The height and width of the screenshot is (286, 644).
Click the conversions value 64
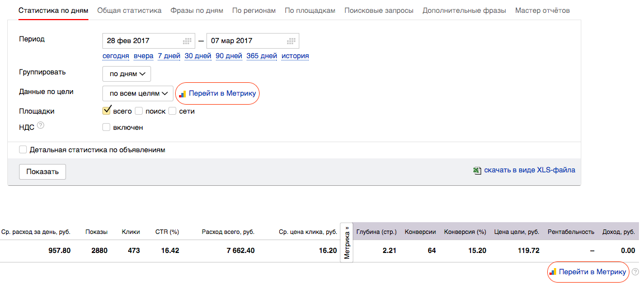point(431,251)
